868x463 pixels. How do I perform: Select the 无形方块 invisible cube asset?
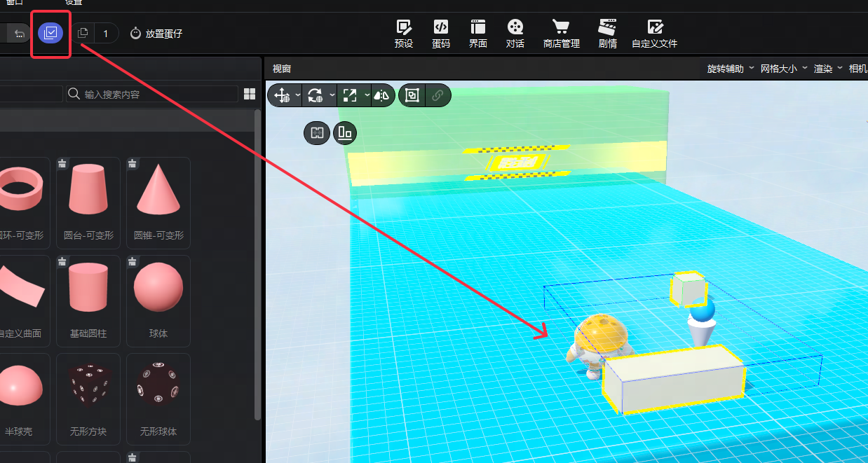pyautogui.click(x=88, y=399)
